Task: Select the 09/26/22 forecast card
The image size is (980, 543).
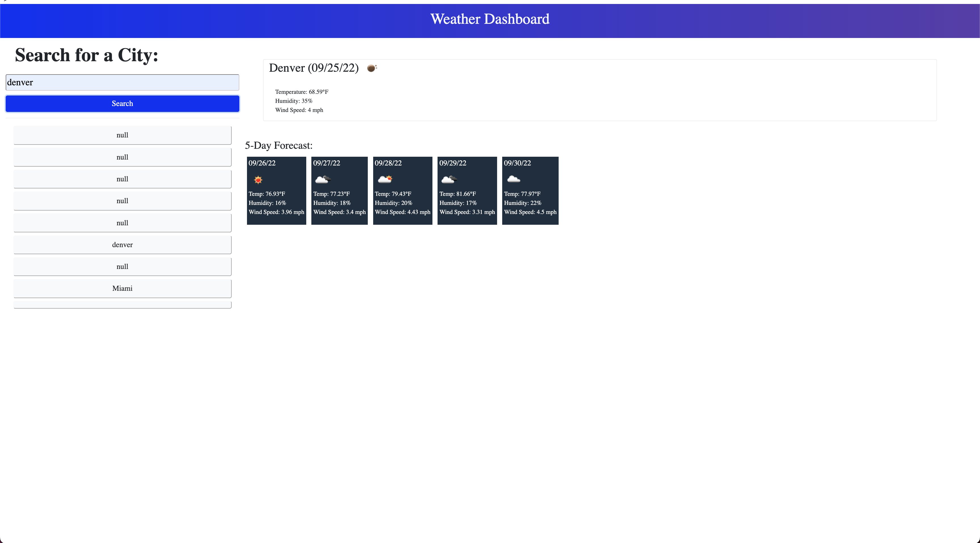Action: [x=276, y=190]
